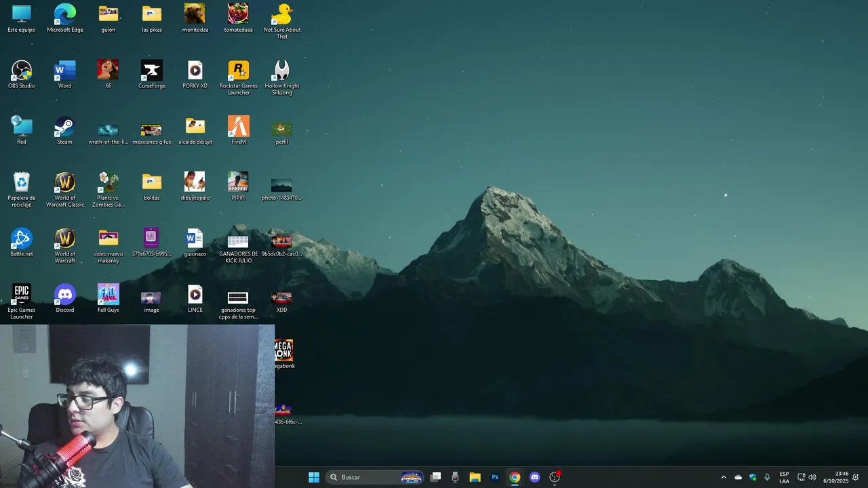The height and width of the screenshot is (488, 868).
Task: Open the clock showing 23:46
Action: [x=835, y=477]
